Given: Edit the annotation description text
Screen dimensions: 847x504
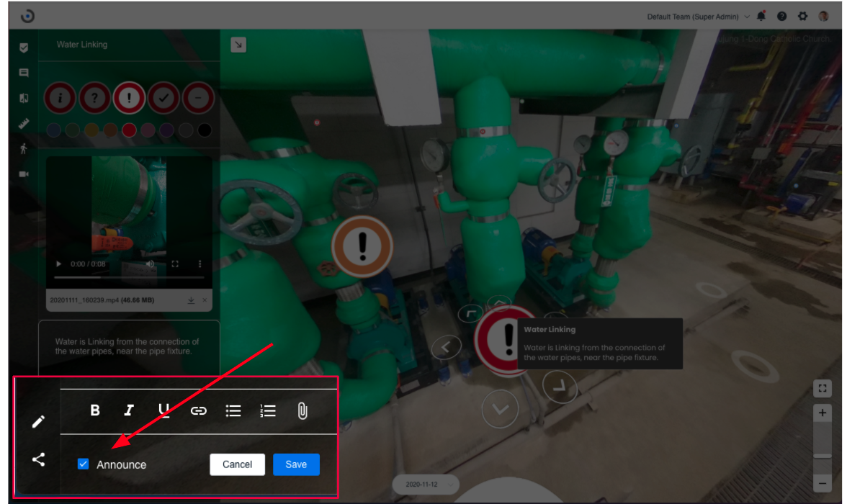Looking at the screenshot, I should click(x=129, y=347).
